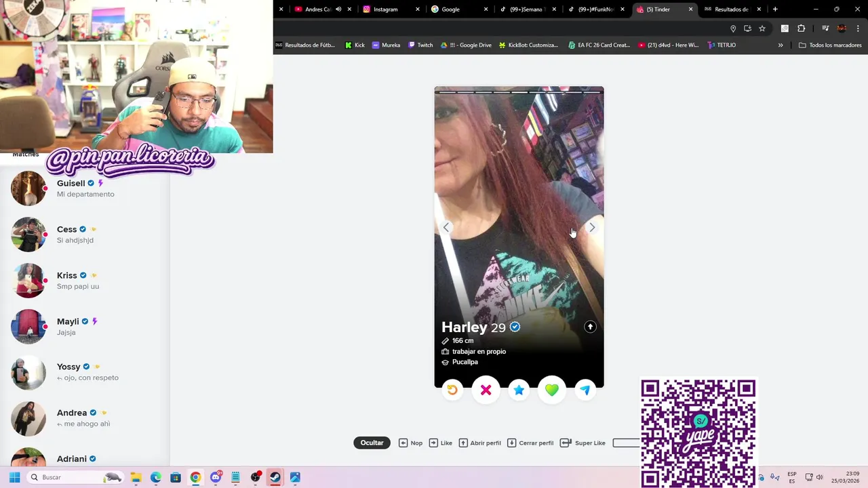Open the Mureka bookmark
The height and width of the screenshot is (488, 868).
click(387, 45)
